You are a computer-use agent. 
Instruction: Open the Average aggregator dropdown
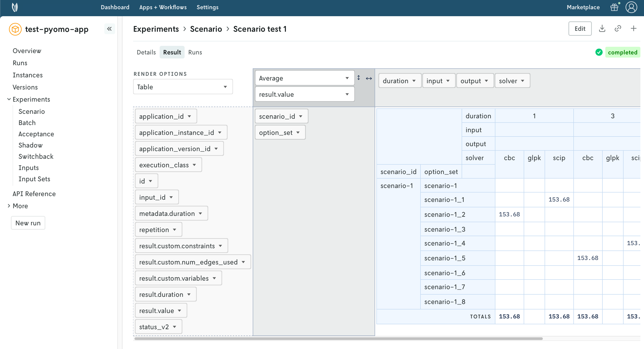tap(304, 78)
